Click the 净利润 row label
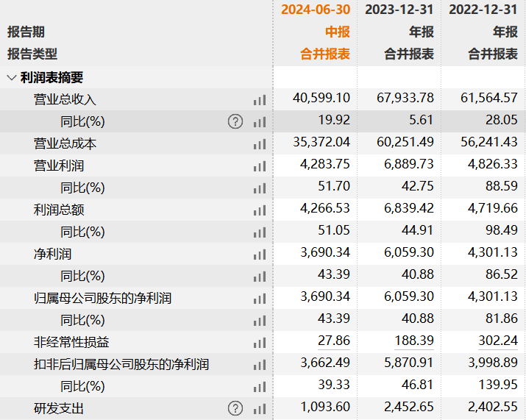Image resolution: width=526 pixels, height=420 pixels. click(52, 254)
